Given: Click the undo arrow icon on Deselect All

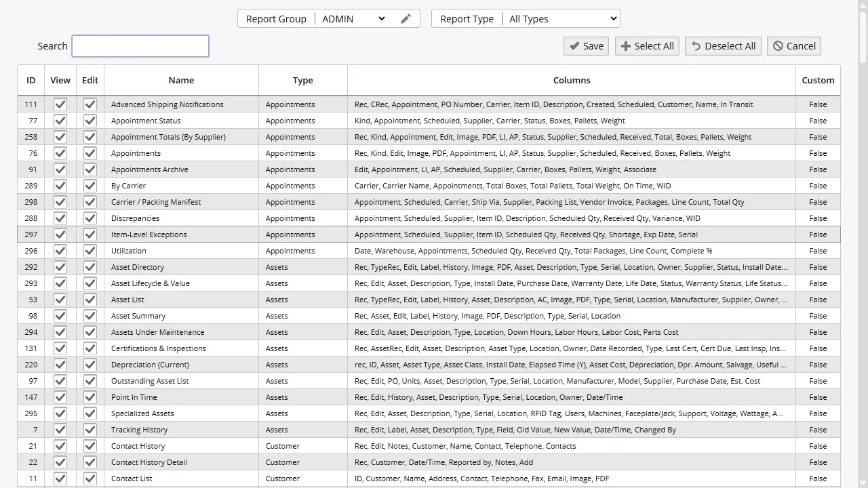Looking at the screenshot, I should [x=696, y=45].
